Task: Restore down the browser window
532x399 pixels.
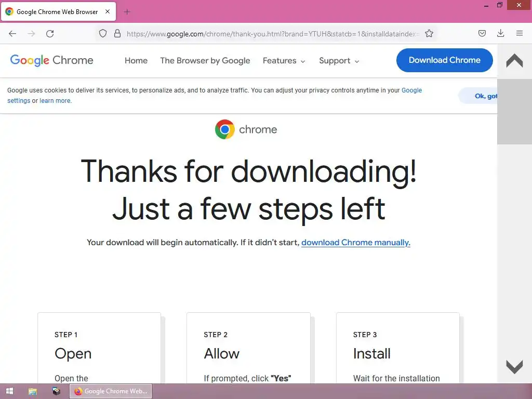Action: (499, 5)
